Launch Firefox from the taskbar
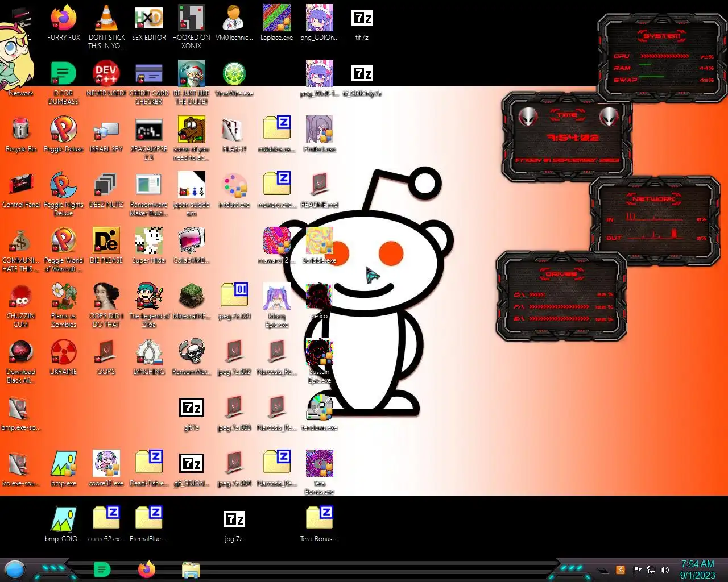This screenshot has height=582, width=728. (147, 569)
